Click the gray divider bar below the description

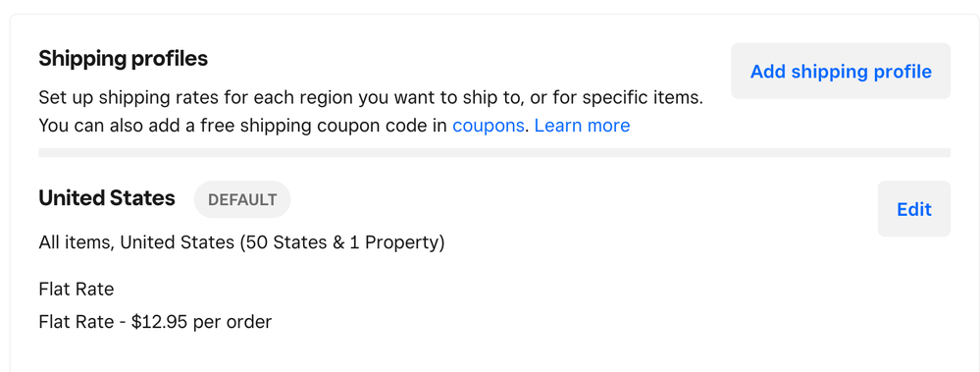coord(494,152)
